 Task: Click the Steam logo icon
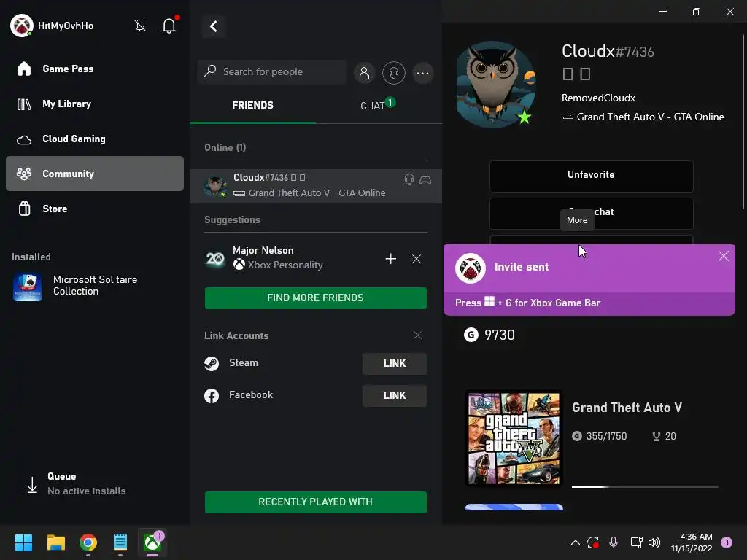pos(212,363)
